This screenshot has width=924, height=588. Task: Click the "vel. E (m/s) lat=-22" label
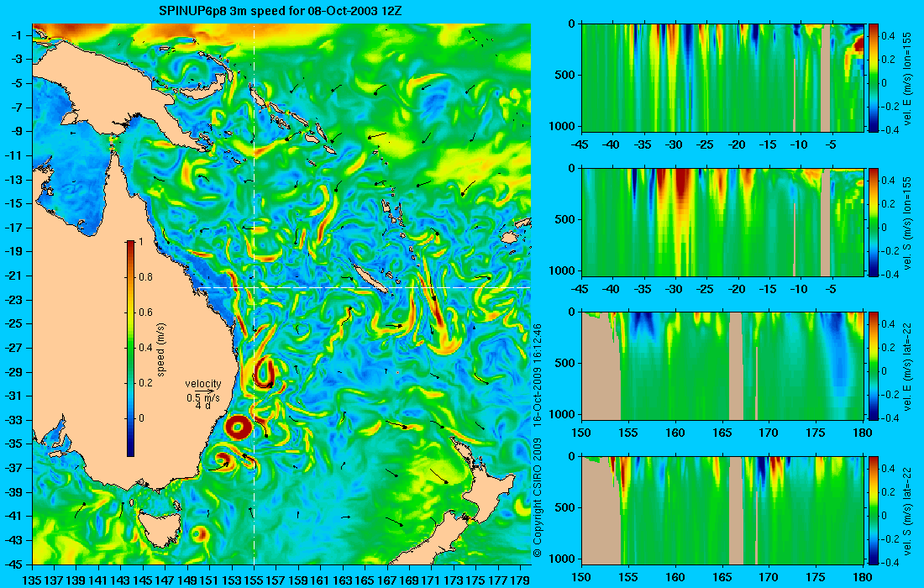click(x=908, y=366)
